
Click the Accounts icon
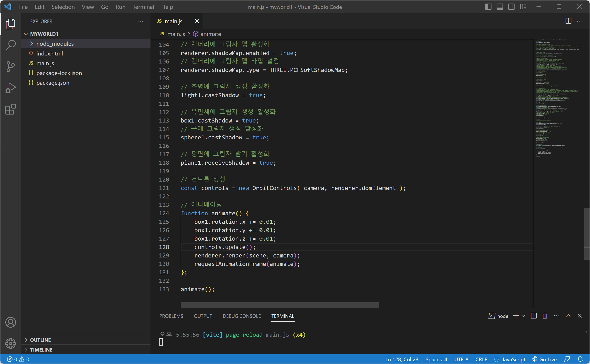click(x=11, y=322)
